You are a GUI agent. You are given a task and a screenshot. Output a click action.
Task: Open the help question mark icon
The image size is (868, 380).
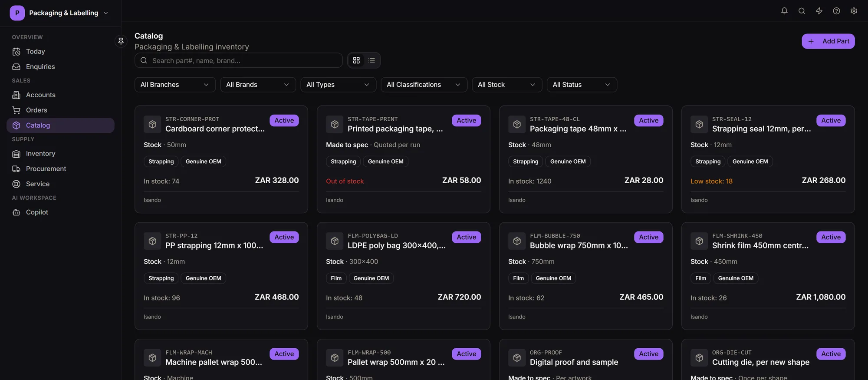point(836,11)
